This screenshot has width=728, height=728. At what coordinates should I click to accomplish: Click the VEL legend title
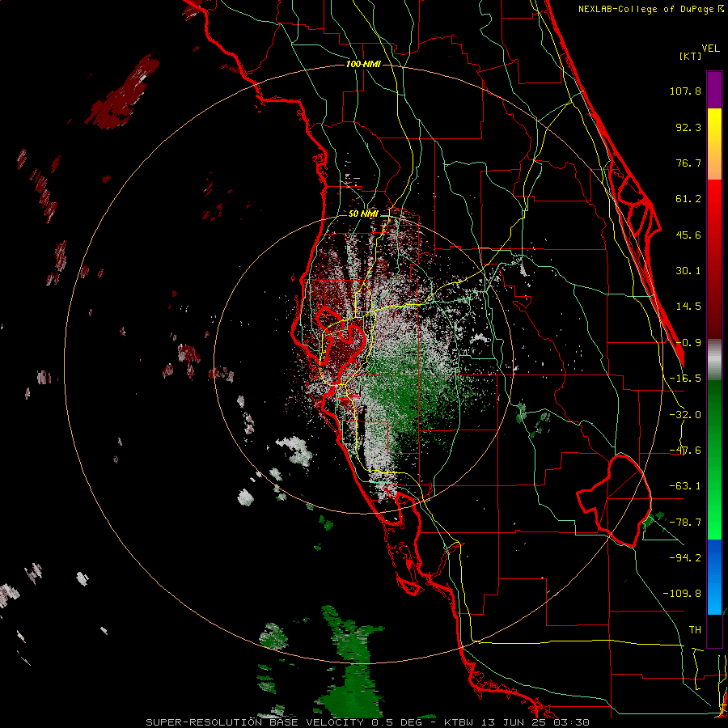[710, 49]
